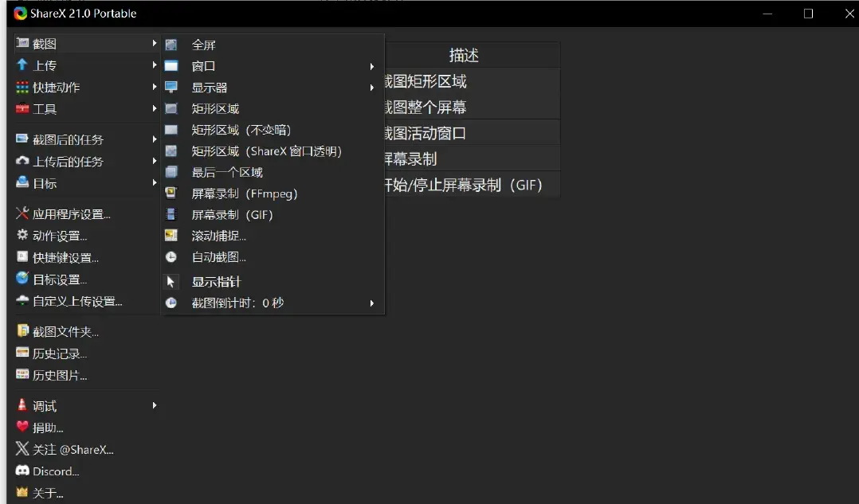The height and width of the screenshot is (504, 859).
Task: Expand the 上传后的任务 menu arrow
Action: coord(155,161)
